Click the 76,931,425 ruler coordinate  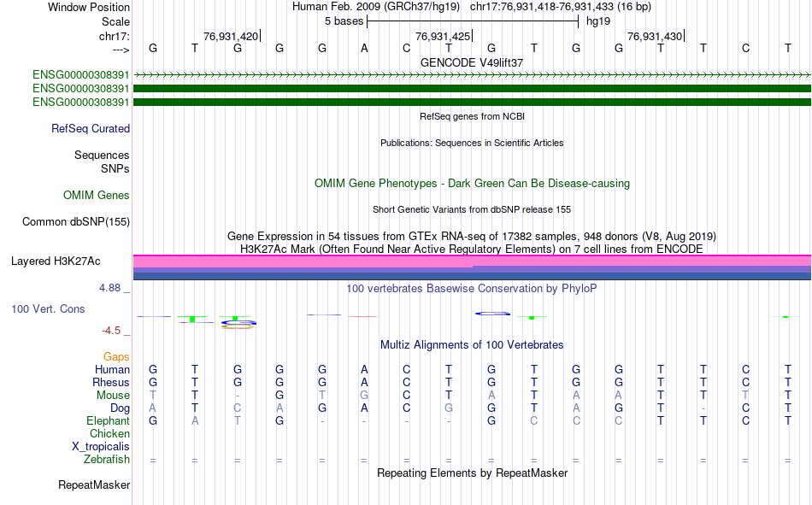point(443,36)
